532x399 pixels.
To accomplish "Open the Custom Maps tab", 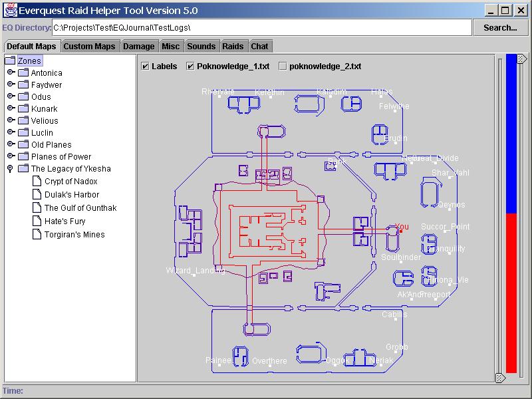I will (90, 46).
